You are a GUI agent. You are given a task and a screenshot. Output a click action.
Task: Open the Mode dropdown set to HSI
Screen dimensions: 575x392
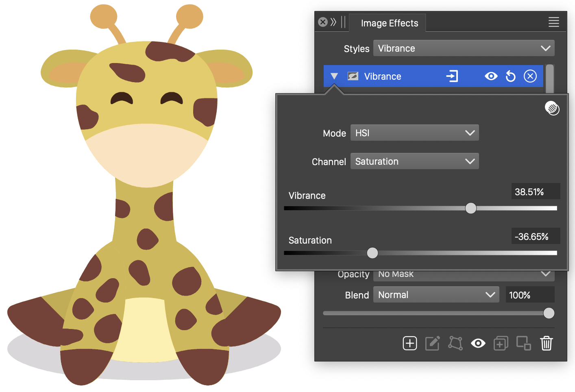(414, 133)
